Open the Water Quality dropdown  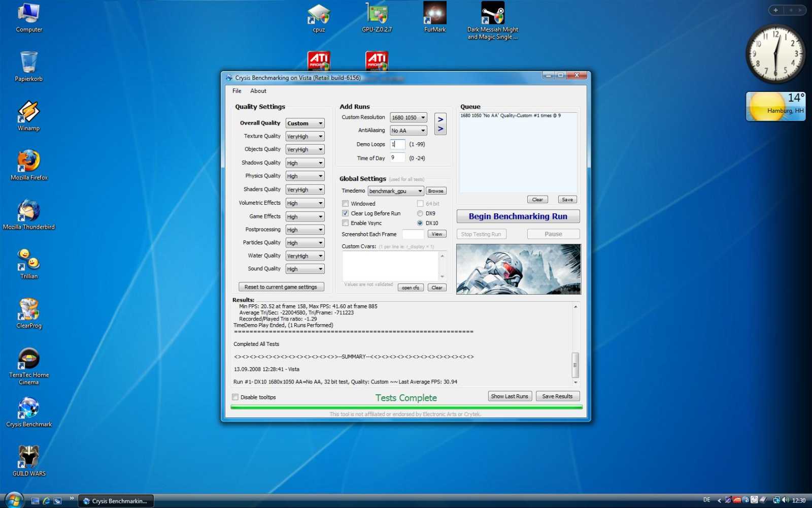(304, 256)
